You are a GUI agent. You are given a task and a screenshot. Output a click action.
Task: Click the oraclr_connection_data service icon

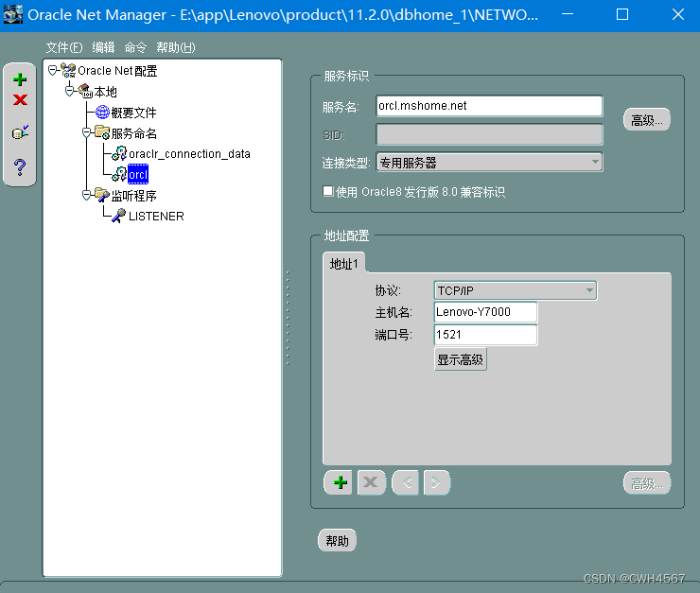[119, 153]
